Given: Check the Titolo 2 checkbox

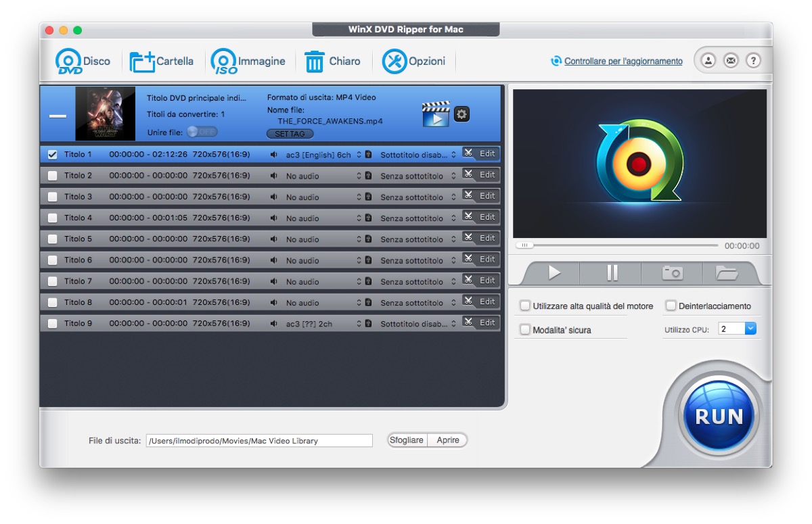Looking at the screenshot, I should tap(52, 176).
